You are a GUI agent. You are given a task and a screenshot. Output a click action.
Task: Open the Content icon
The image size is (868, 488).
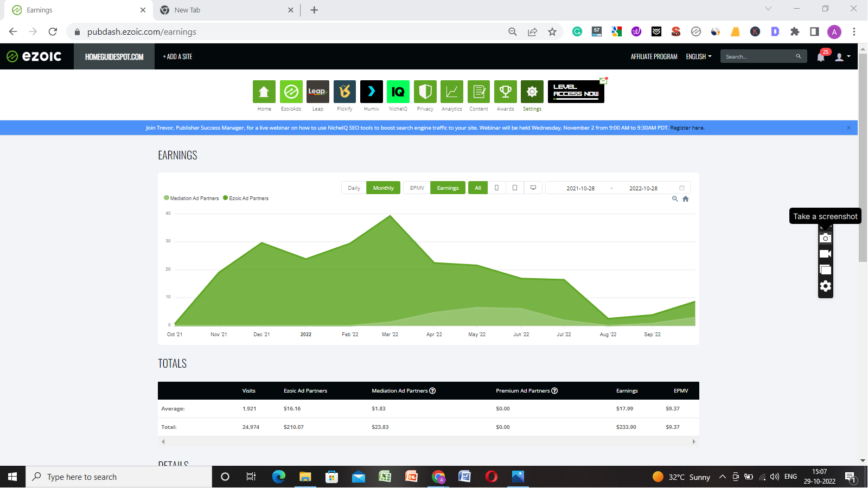(x=479, y=92)
